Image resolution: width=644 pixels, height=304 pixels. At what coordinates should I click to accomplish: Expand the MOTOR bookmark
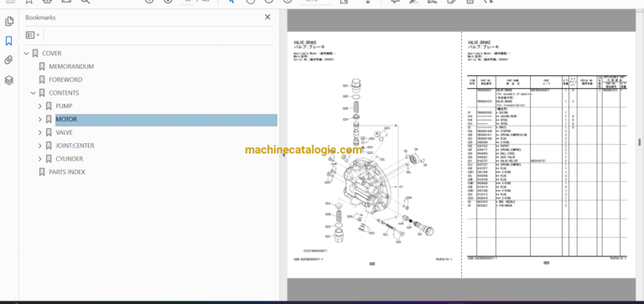point(40,120)
